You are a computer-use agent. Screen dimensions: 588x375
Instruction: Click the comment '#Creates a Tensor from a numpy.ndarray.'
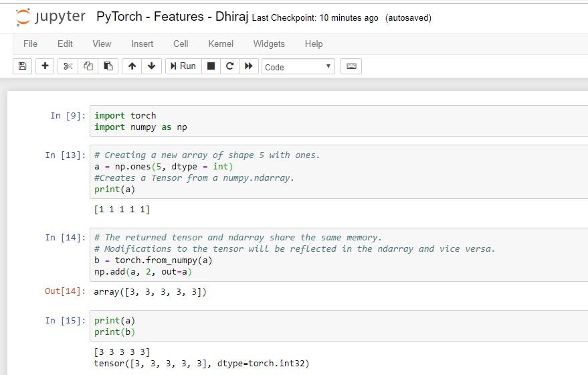pos(194,178)
